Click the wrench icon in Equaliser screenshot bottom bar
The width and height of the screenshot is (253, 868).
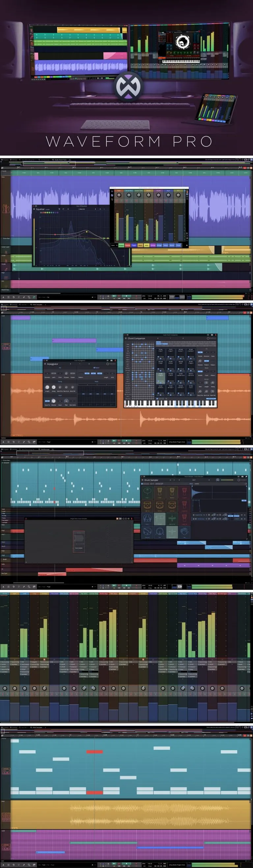coord(24,297)
